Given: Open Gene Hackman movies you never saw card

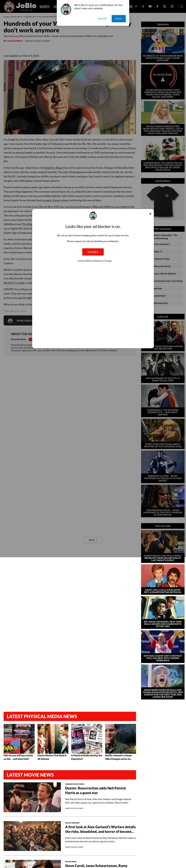Looking at the screenshot, I should (163, 336).
